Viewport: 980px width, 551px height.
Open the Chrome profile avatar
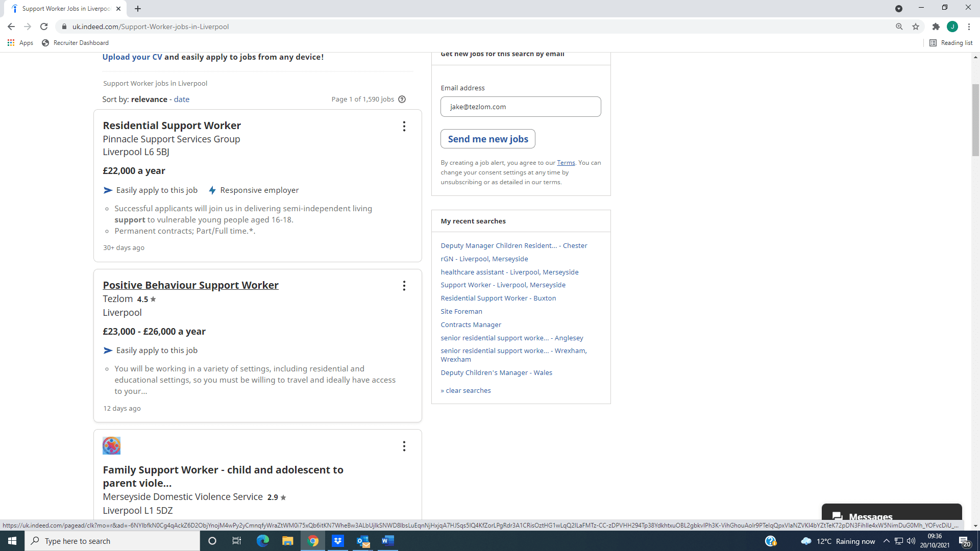[x=952, y=27]
